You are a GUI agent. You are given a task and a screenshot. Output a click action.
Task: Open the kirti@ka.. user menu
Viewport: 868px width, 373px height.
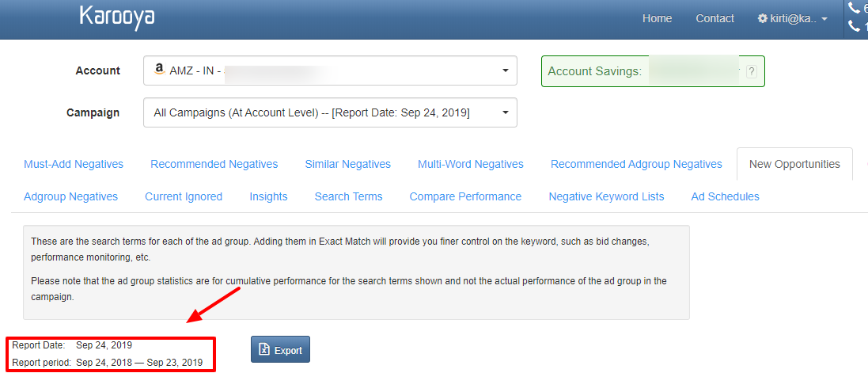[x=793, y=19]
